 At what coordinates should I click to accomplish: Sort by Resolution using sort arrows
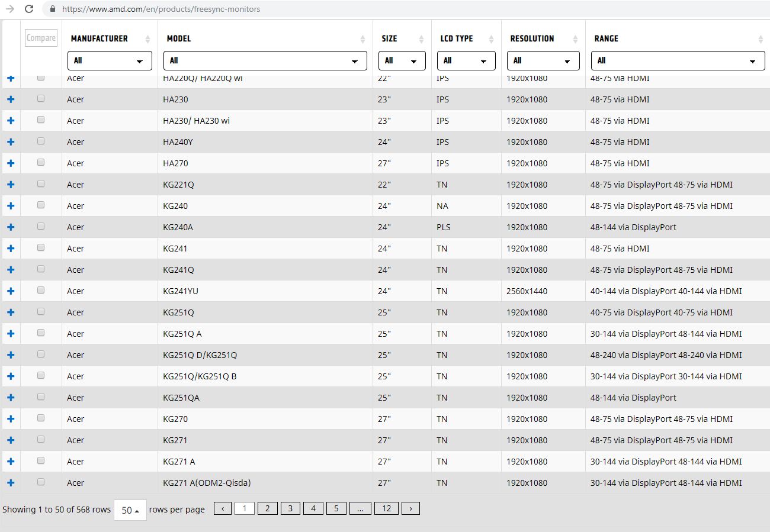[x=575, y=39]
